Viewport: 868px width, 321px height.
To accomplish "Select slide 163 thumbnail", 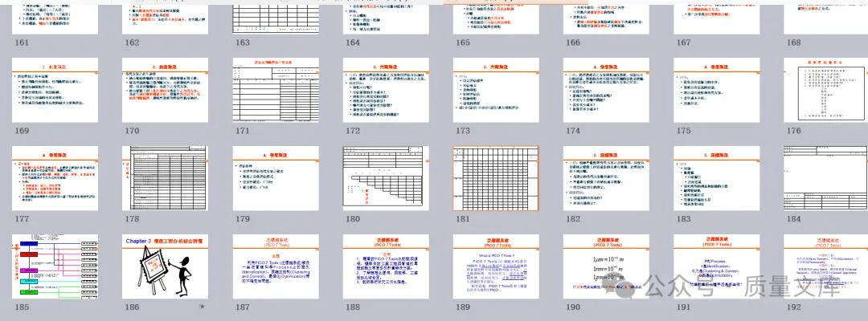I will pos(275,19).
